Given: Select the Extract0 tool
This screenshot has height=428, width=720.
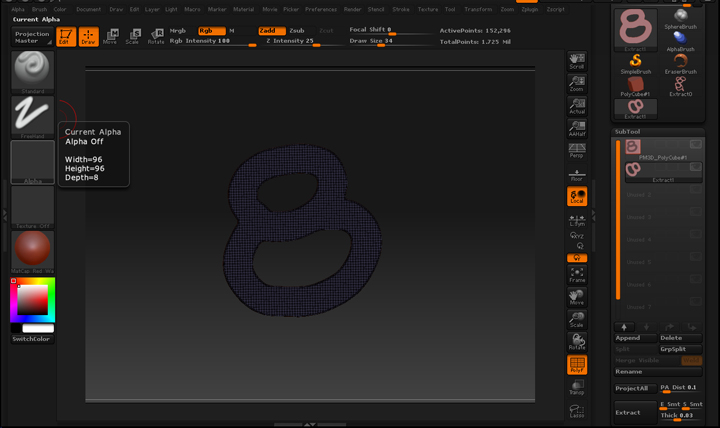Looking at the screenshot, I should coord(681,87).
